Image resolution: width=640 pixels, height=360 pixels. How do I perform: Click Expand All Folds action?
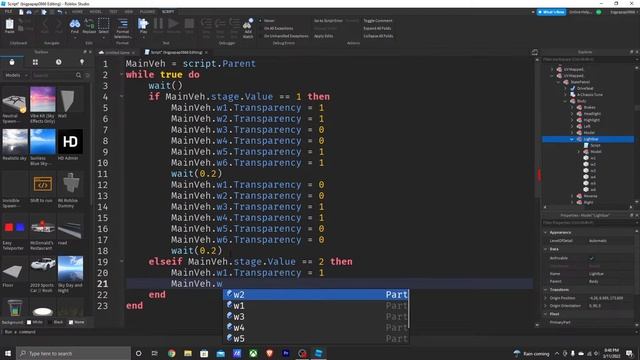[377, 28]
